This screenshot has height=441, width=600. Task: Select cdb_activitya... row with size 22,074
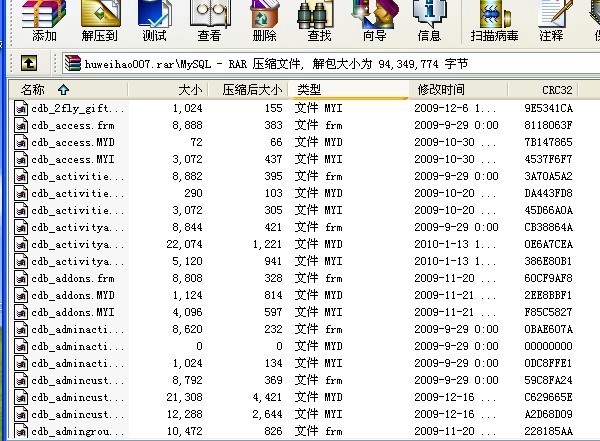(77, 244)
